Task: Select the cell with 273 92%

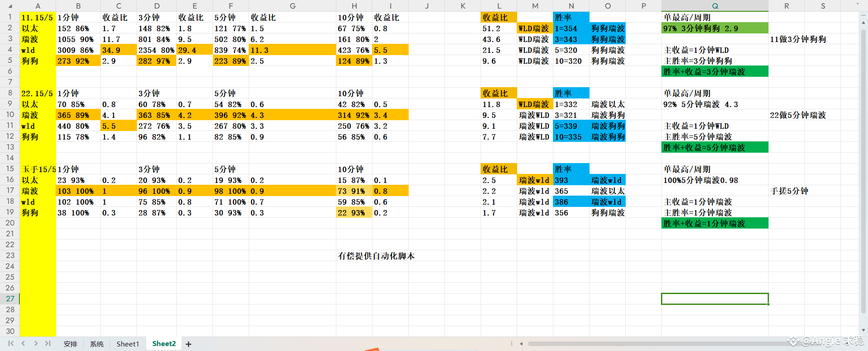Action: point(78,61)
